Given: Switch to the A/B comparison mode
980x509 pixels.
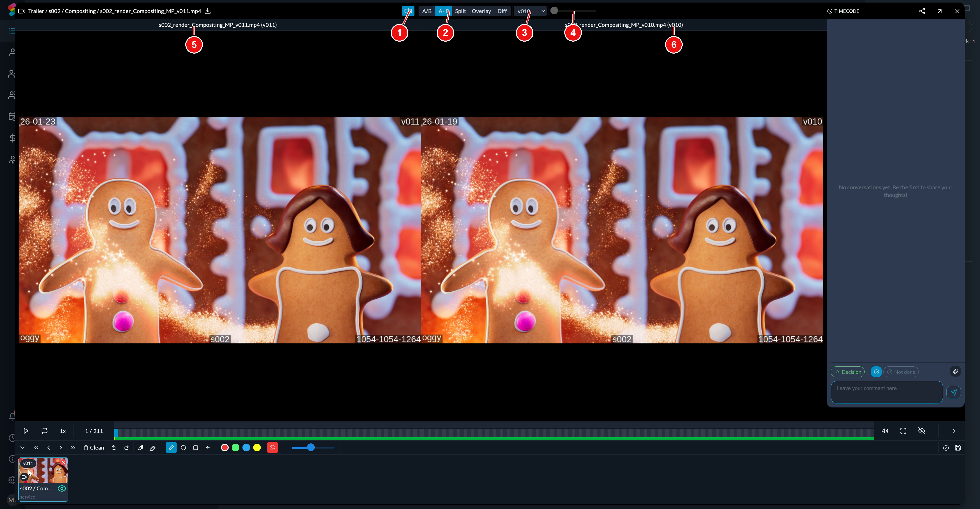Looking at the screenshot, I should pyautogui.click(x=426, y=11).
